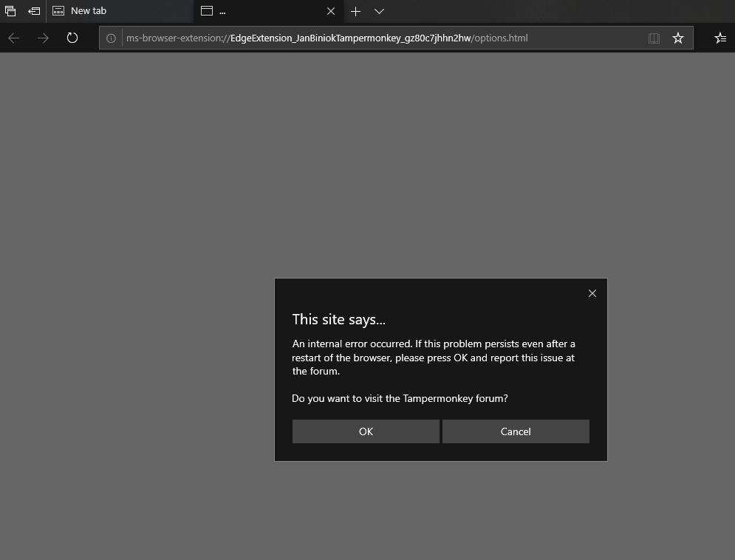Set these tabs aside icon
This screenshot has width=735, height=560.
(x=34, y=11)
